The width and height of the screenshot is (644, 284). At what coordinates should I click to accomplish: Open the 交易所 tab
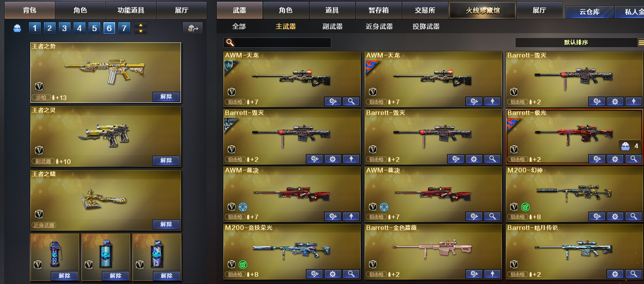pyautogui.click(x=425, y=11)
